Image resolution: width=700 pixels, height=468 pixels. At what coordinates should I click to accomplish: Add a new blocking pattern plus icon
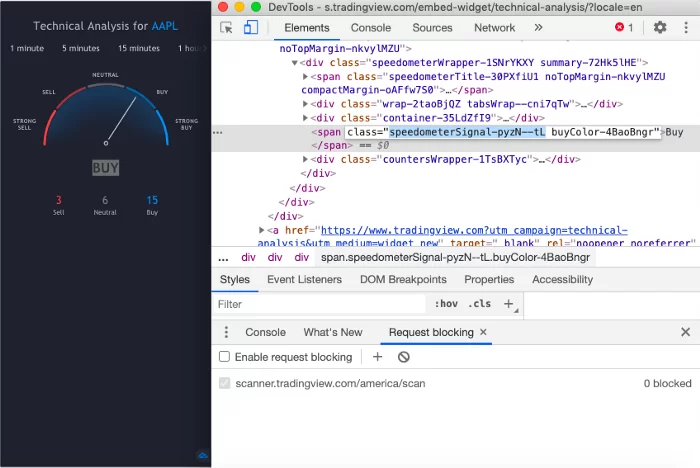377,357
